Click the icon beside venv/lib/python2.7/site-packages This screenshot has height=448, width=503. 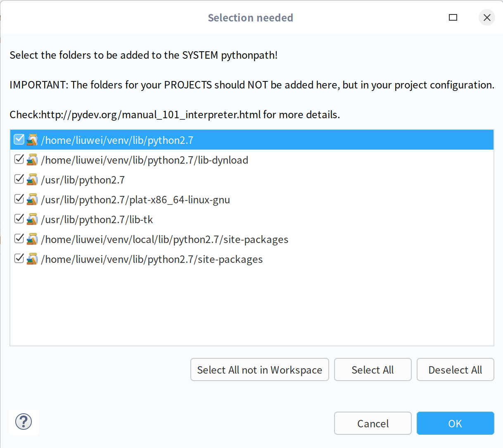32,259
